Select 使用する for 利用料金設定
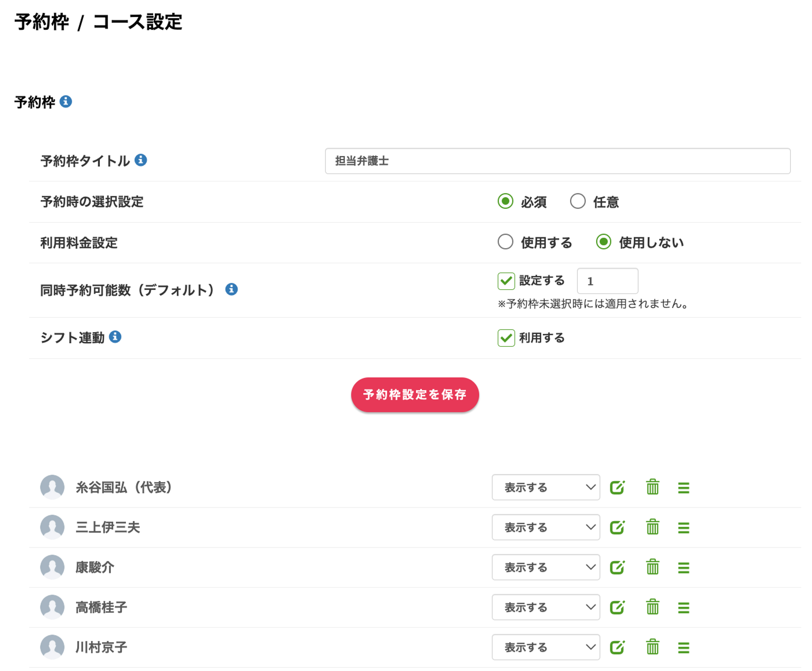Viewport: 812px width, 671px height. coord(505,242)
